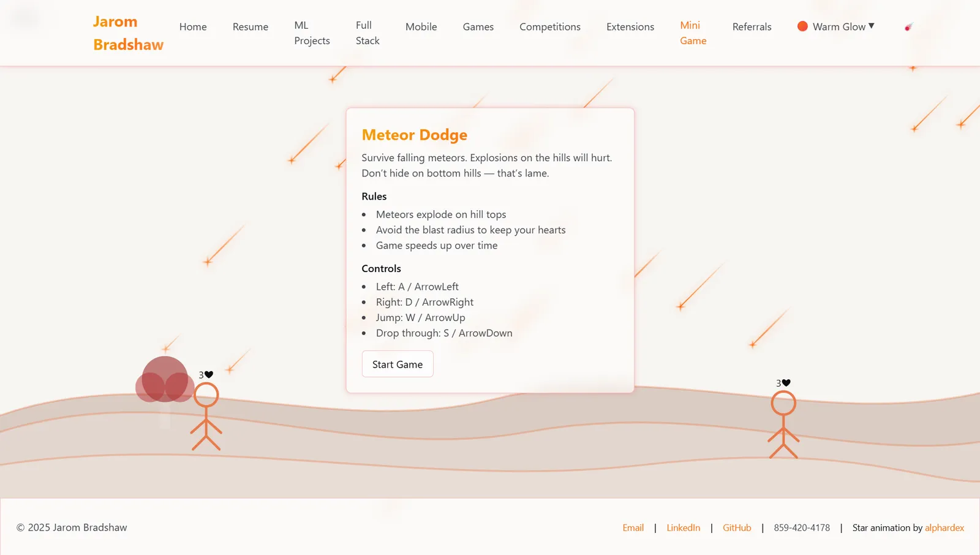Open the alphardex credit link
This screenshot has width=980, height=555.
tap(944, 527)
